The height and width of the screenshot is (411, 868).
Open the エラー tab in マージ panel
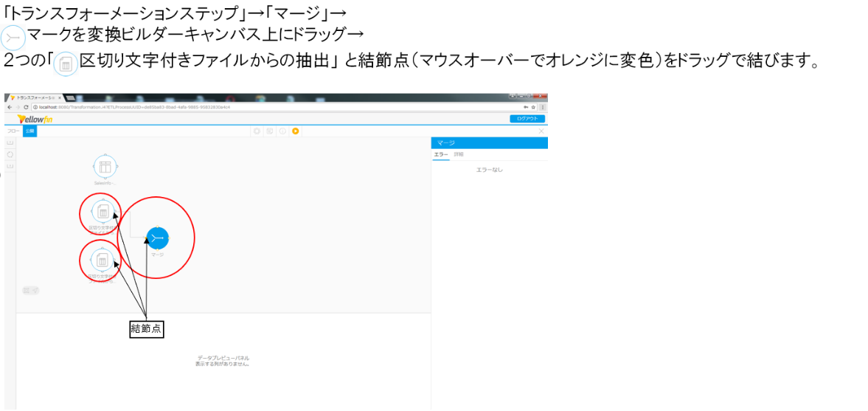point(440,154)
